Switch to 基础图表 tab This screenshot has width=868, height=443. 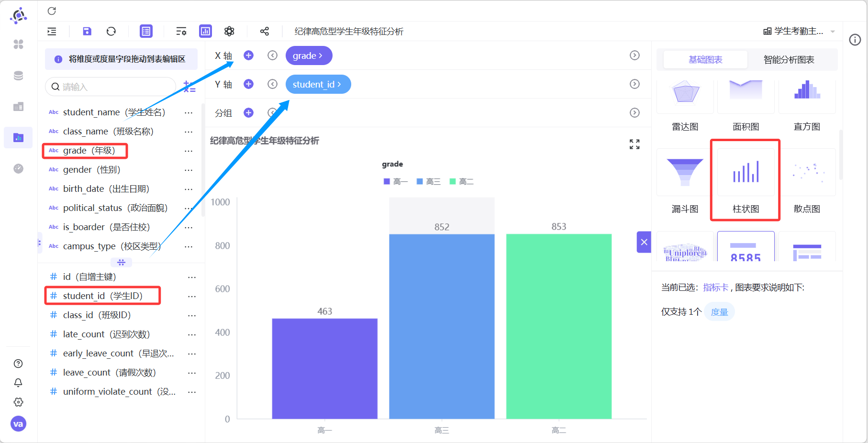click(x=705, y=60)
